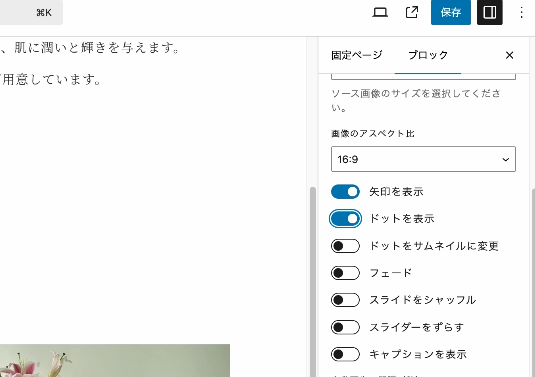The height and width of the screenshot is (377, 535).
Task: Enable the フェード toggle
Action: click(x=345, y=273)
